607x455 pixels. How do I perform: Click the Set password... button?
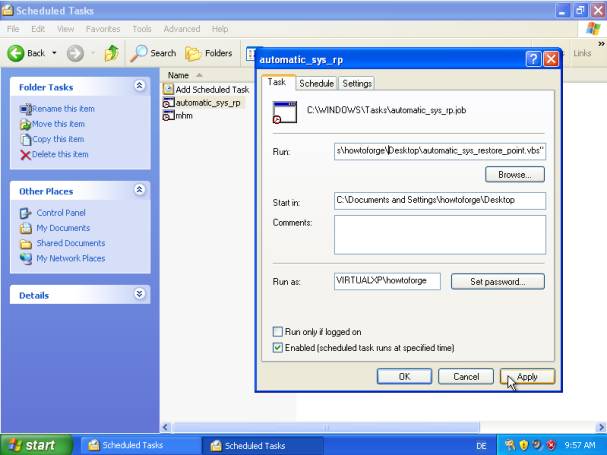[497, 282]
